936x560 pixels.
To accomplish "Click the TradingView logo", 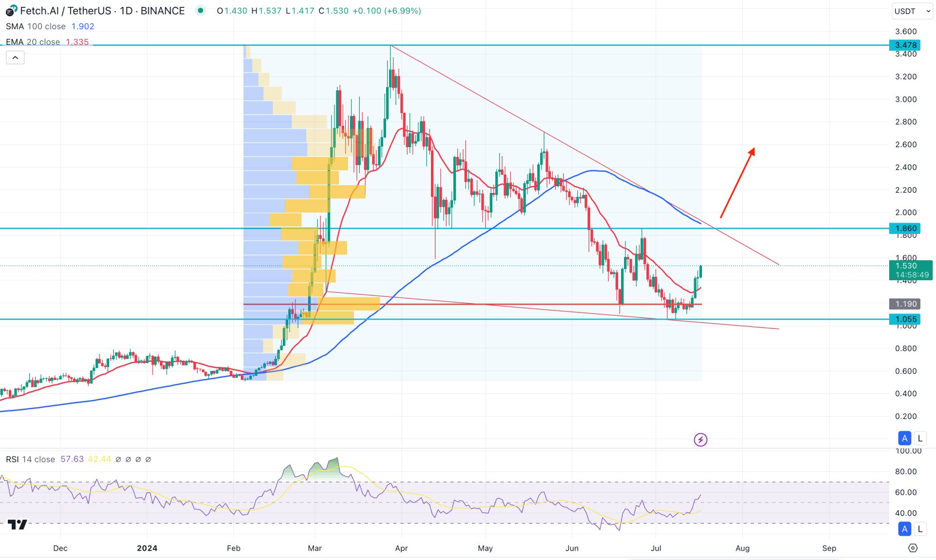I will tap(18, 524).
